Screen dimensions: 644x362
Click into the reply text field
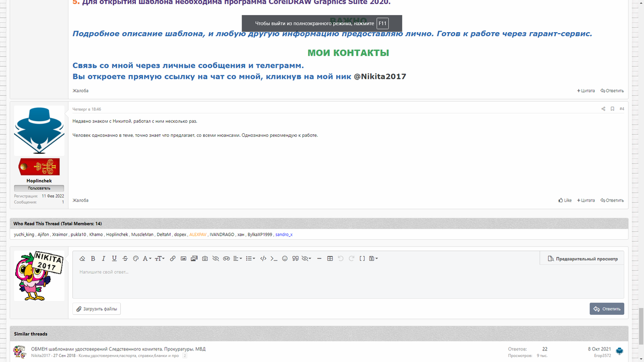pyautogui.click(x=348, y=282)
